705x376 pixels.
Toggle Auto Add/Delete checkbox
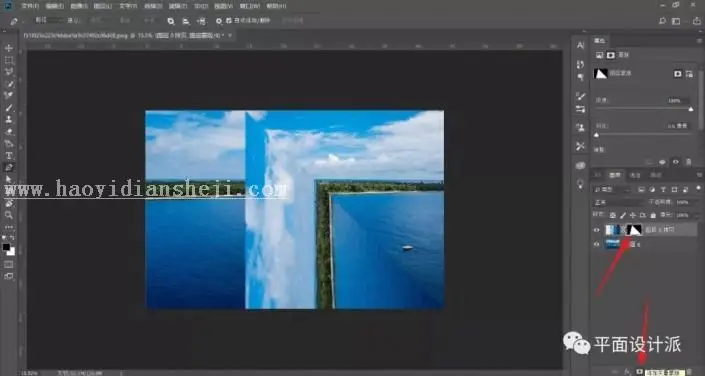tap(229, 21)
